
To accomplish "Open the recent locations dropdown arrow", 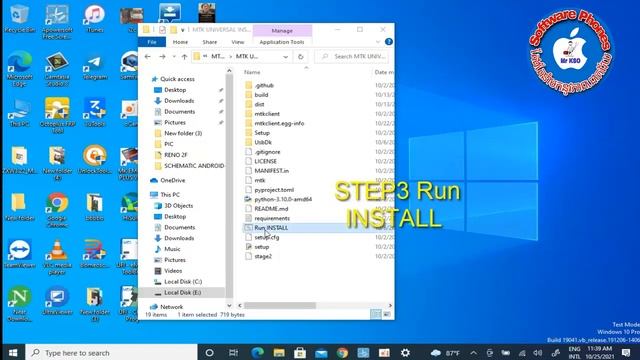I will pos(174,57).
